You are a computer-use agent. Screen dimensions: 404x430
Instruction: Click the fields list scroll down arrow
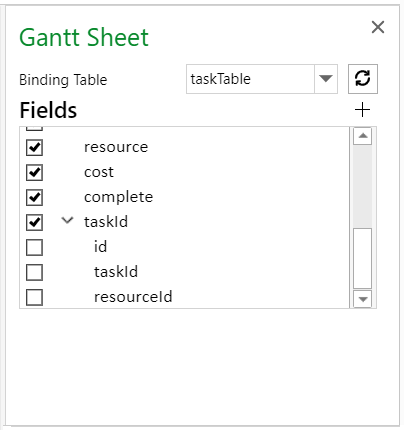tap(363, 299)
